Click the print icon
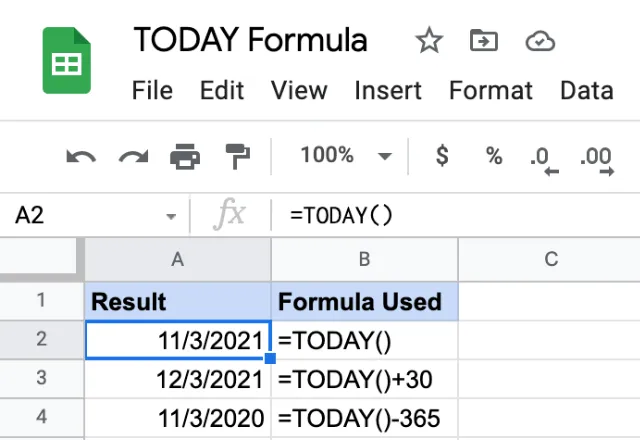 (185, 156)
